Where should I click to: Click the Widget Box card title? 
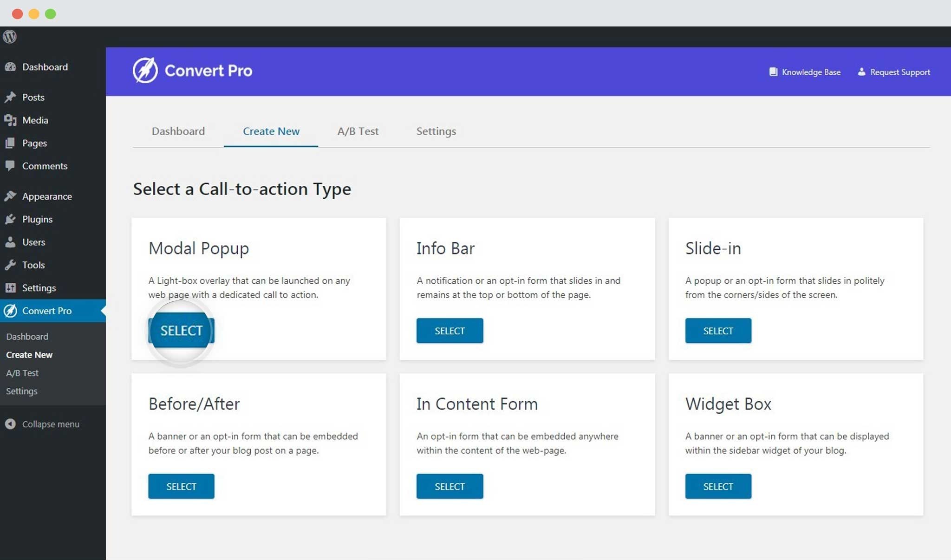(728, 404)
